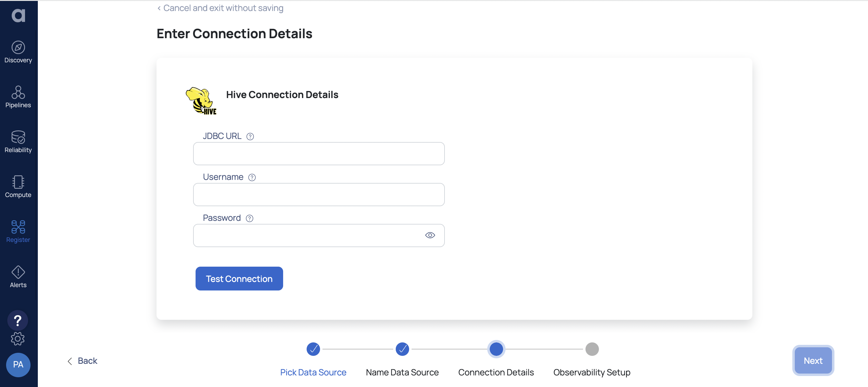Open the Discovery section
Screen dimensions: 868x387
point(18,52)
